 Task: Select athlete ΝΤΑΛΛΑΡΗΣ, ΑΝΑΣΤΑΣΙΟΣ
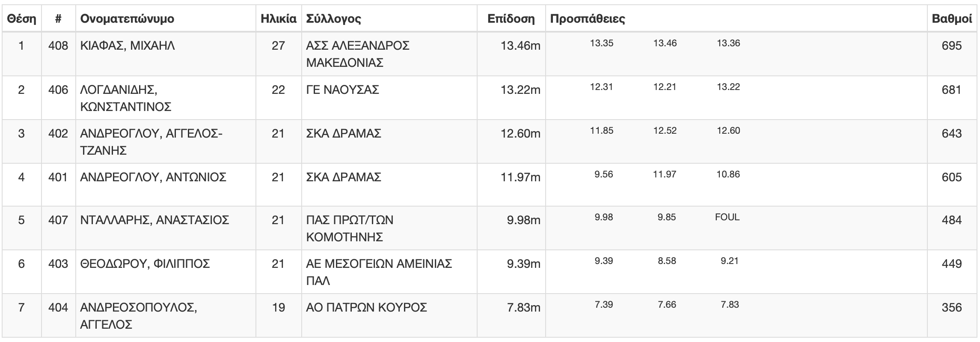coord(154,220)
